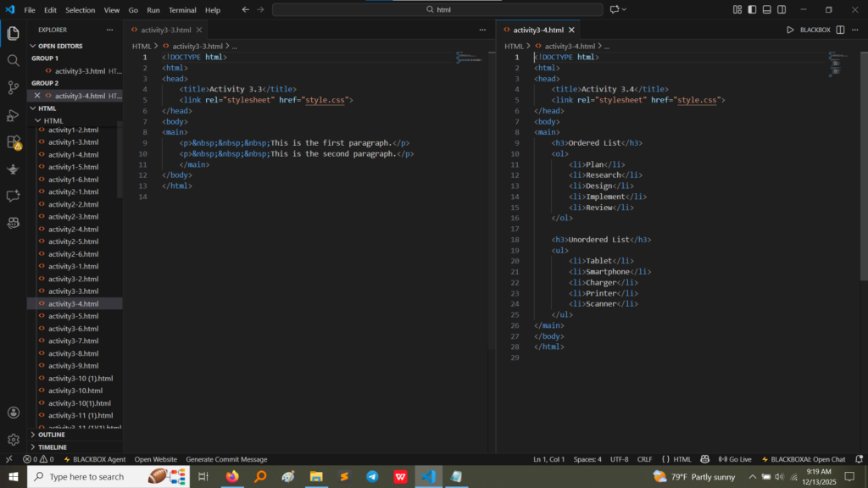Open the Manage gear settings icon
868x488 pixels.
point(13,440)
